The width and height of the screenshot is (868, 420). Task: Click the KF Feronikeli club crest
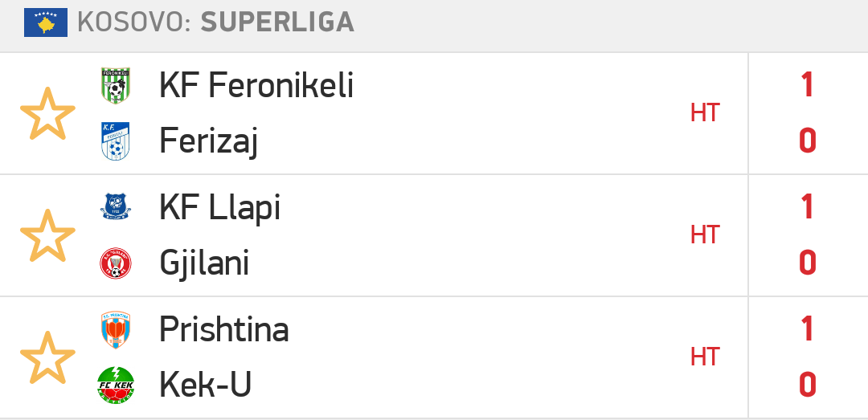116,85
